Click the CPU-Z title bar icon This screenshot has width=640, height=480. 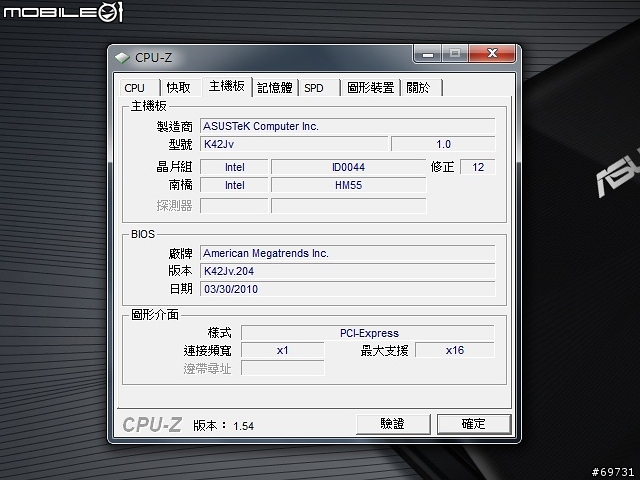coord(122,58)
